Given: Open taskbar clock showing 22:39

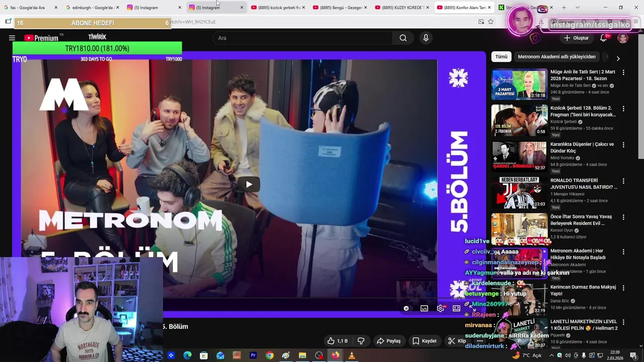Looking at the screenshot, I should click(615, 355).
